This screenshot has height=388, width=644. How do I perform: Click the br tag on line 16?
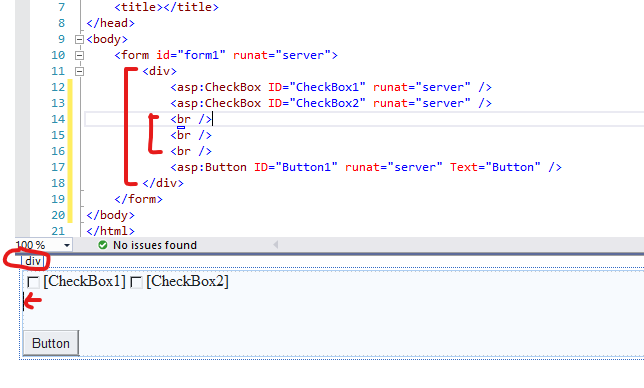point(191,151)
